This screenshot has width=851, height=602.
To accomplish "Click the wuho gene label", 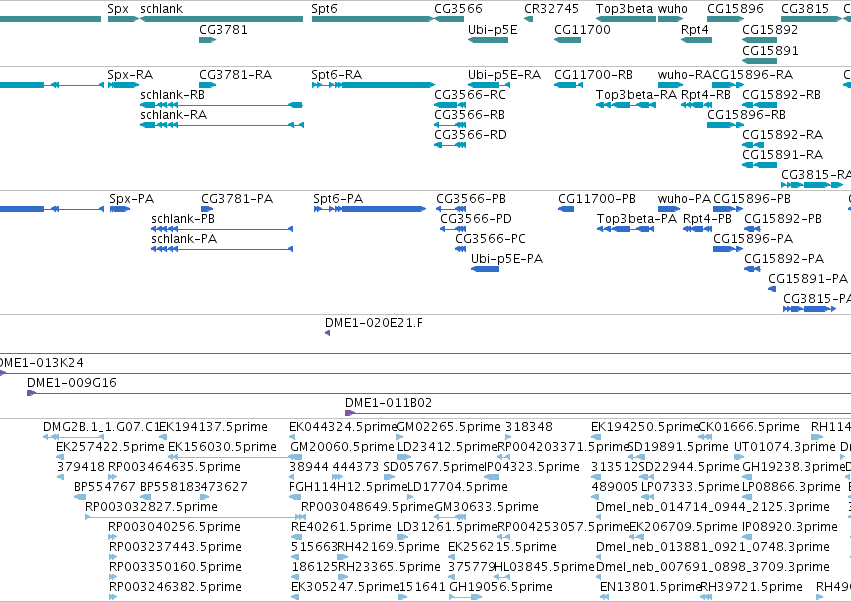I will (x=672, y=9).
